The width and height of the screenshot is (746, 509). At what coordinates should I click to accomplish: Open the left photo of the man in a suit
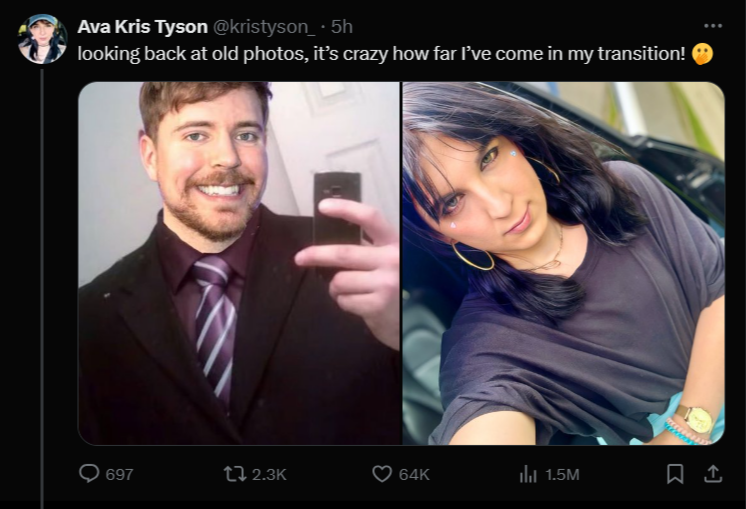(x=239, y=263)
